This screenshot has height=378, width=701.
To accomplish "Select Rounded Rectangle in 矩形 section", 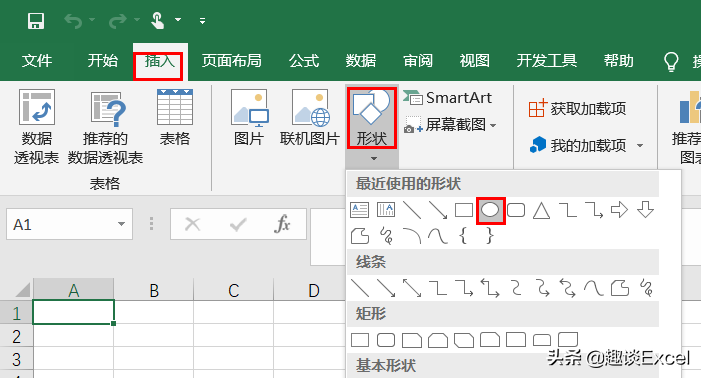I will [x=386, y=340].
